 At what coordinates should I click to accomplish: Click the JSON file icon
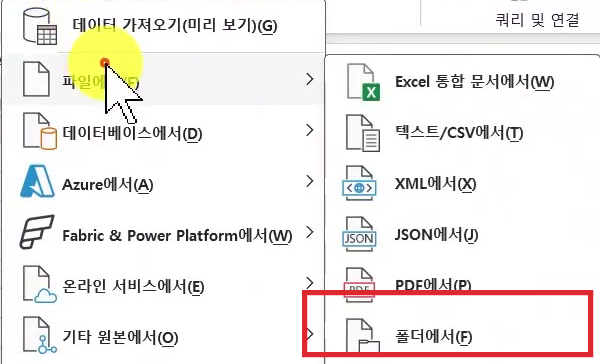click(x=359, y=235)
